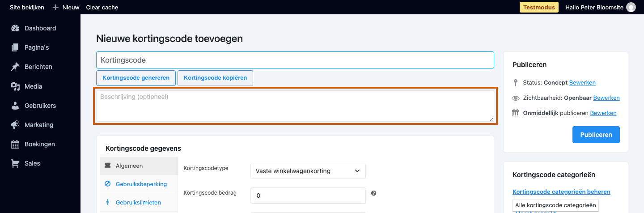
Task: Open the Boekingen menu item
Action: 40,144
